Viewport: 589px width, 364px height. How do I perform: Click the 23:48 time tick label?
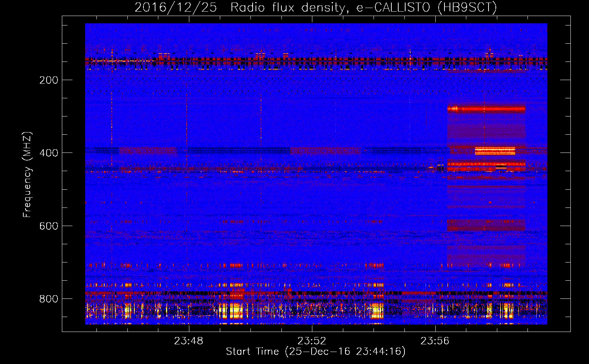coord(189,341)
